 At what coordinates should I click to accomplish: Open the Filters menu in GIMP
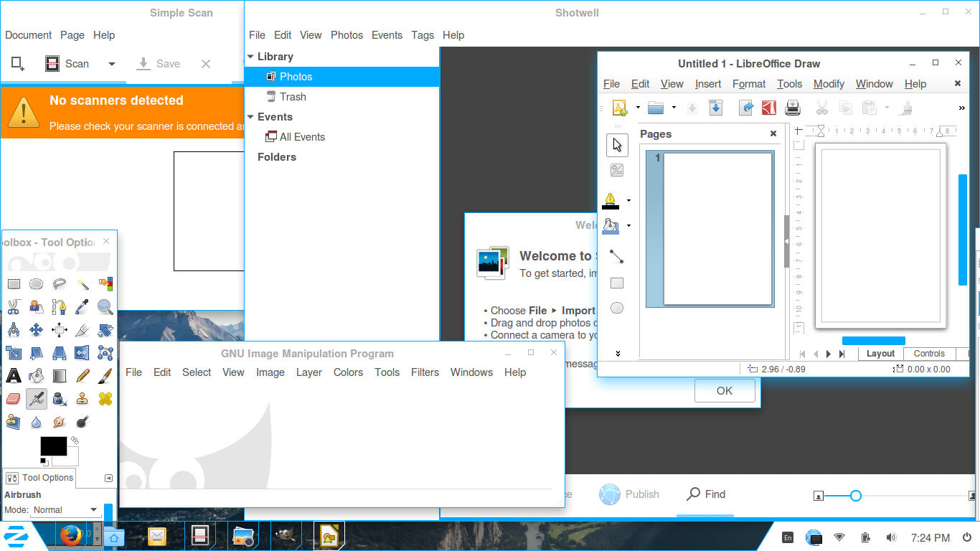pyautogui.click(x=425, y=372)
